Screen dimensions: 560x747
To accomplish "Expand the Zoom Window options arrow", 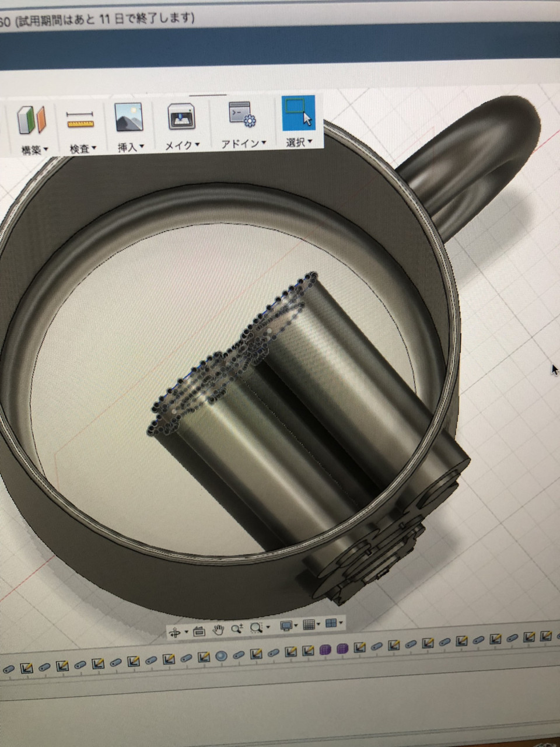I will 268,627.
